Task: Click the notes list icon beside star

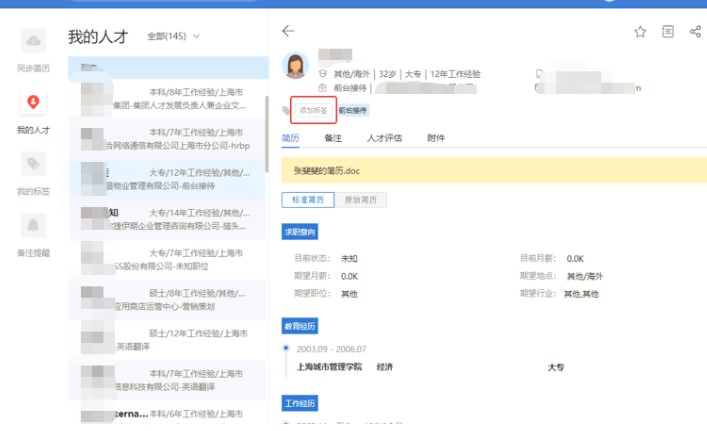Action: (x=668, y=32)
